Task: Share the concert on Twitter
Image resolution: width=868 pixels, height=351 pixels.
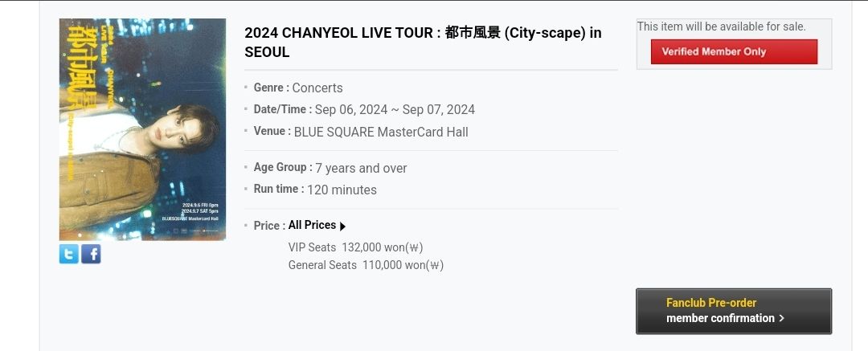Action: 68,254
